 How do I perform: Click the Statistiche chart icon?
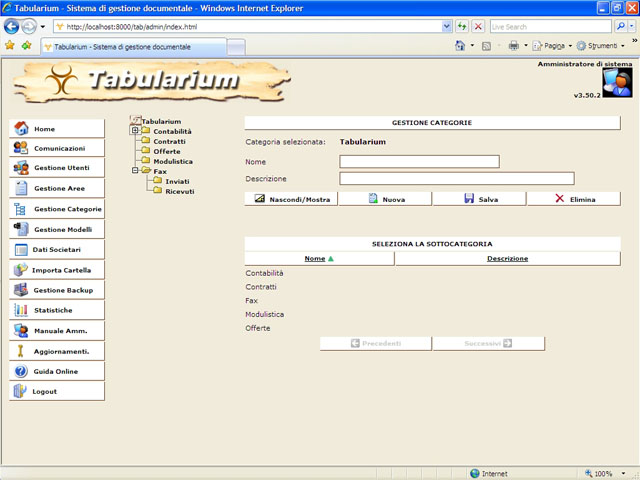coord(21,310)
